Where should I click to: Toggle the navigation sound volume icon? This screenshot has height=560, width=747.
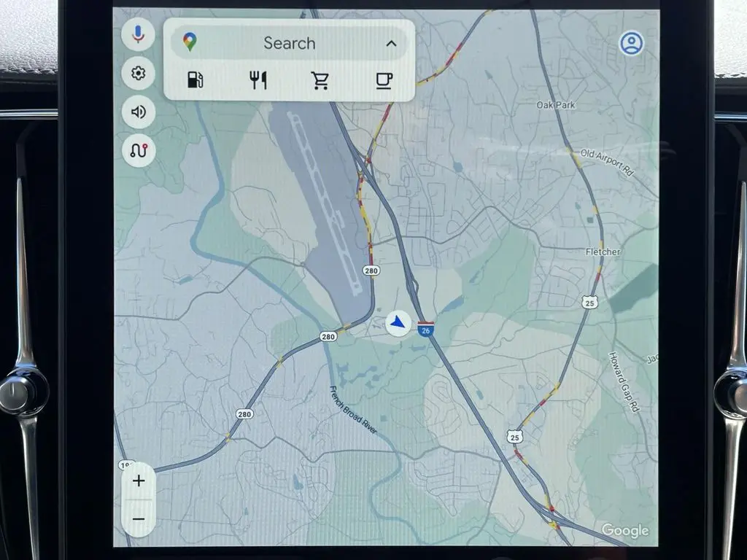click(138, 112)
